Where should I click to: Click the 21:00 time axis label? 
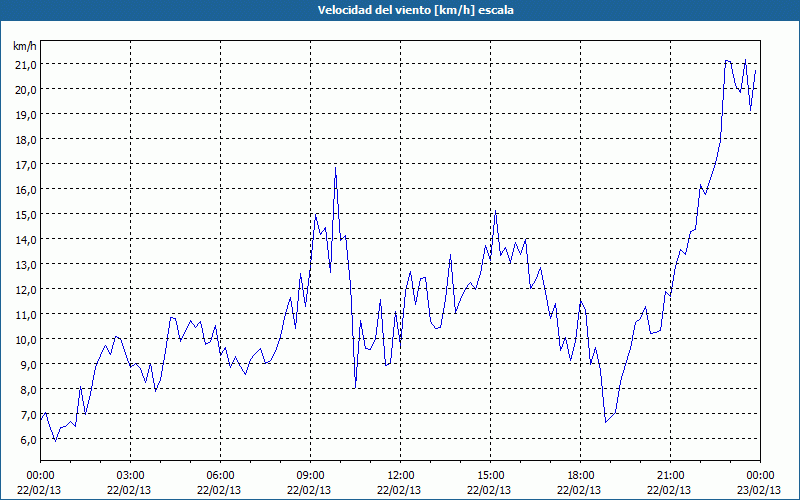coord(670,476)
